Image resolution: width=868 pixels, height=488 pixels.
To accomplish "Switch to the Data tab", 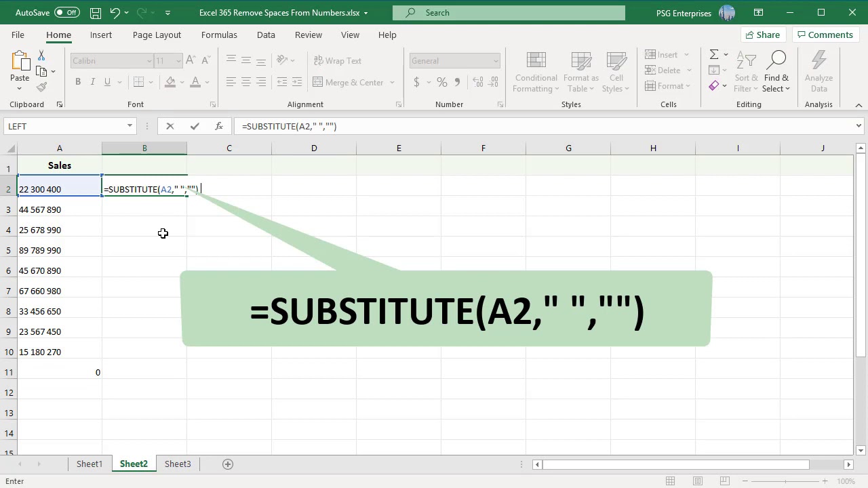I will pos(266,35).
